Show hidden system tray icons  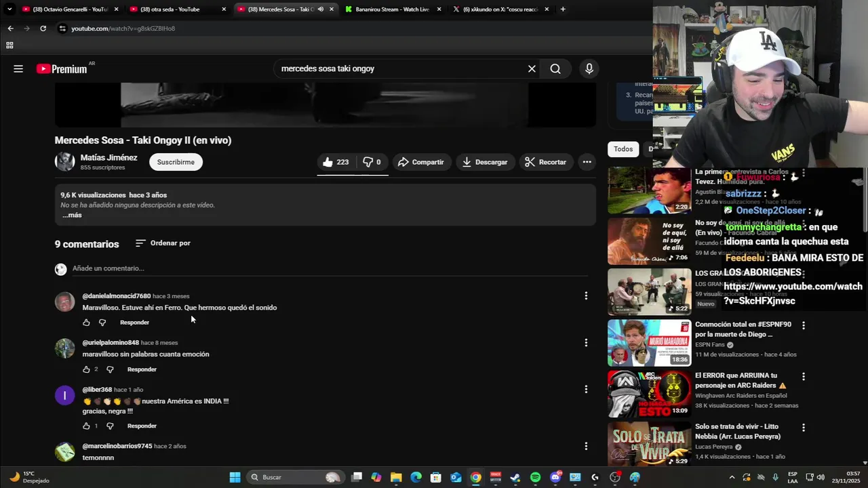point(732,477)
